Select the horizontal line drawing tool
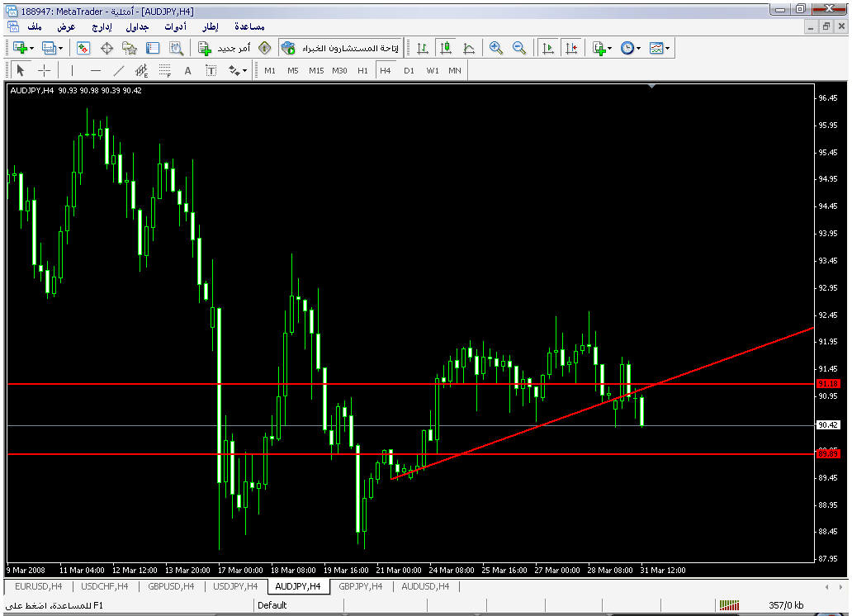 click(x=96, y=70)
